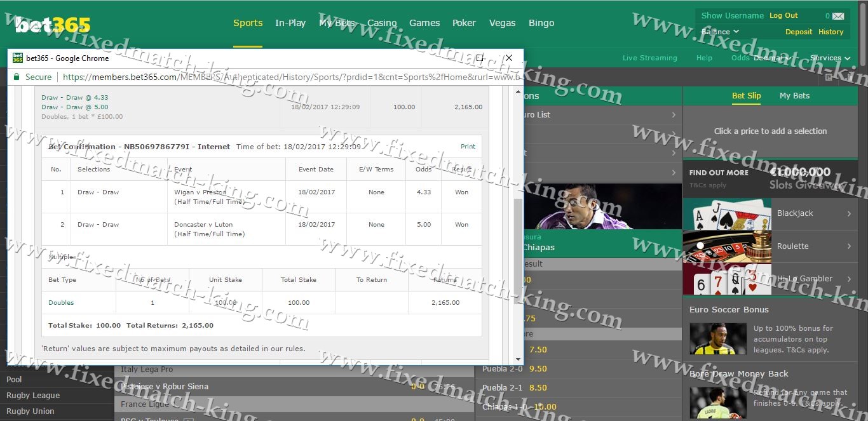Screen dimensions: 868x421
Task: Click the Bore Draw Money Back image
Action: (718, 403)
